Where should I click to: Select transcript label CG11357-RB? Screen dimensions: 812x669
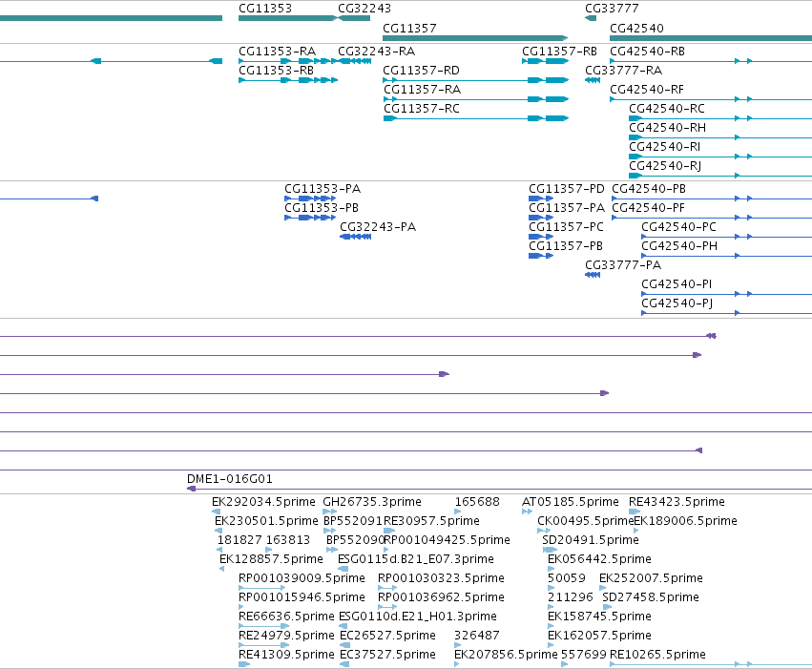click(560, 52)
